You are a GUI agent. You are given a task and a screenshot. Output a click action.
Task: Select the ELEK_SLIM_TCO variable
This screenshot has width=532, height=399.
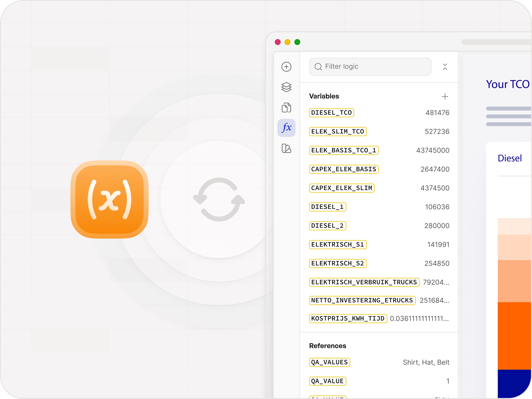pos(337,132)
